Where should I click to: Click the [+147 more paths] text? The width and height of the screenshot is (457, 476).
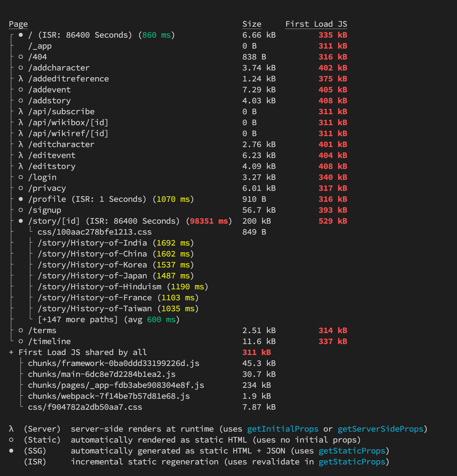pos(77,319)
